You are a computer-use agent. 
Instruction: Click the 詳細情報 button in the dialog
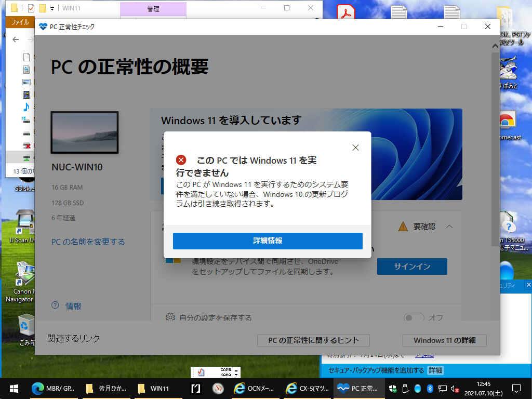[268, 241]
